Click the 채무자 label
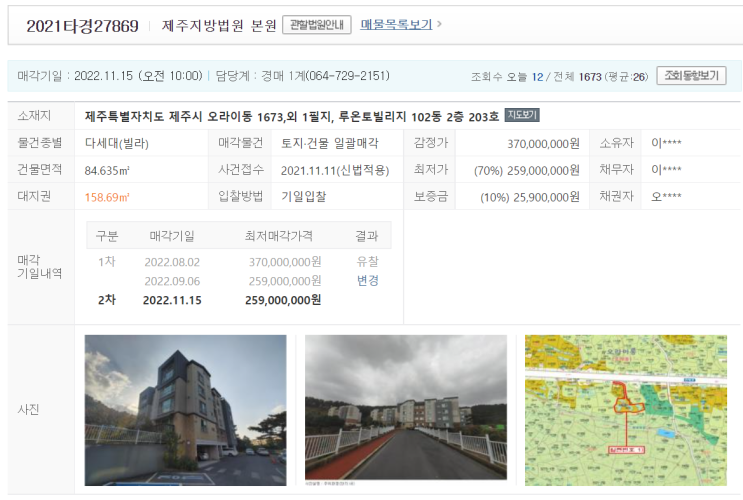Screen dimensions: 743x500 coord(616,170)
